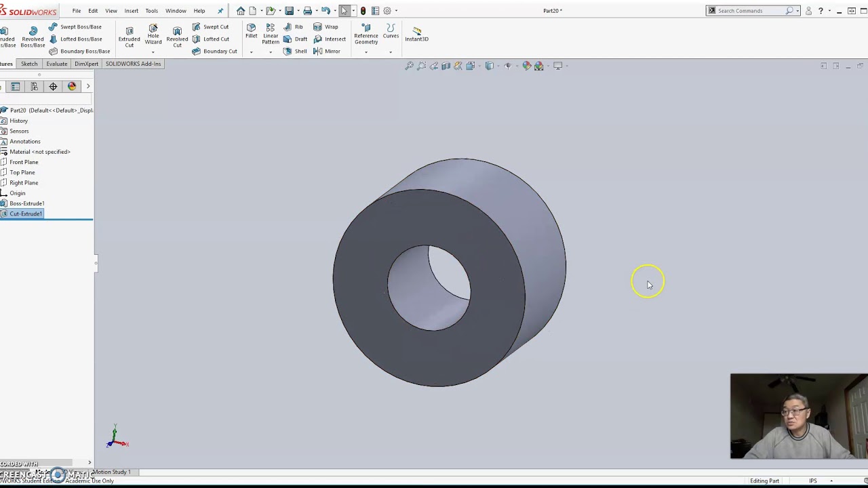Expand more manager tabs arrow
This screenshot has width=868, height=488.
[88, 86]
